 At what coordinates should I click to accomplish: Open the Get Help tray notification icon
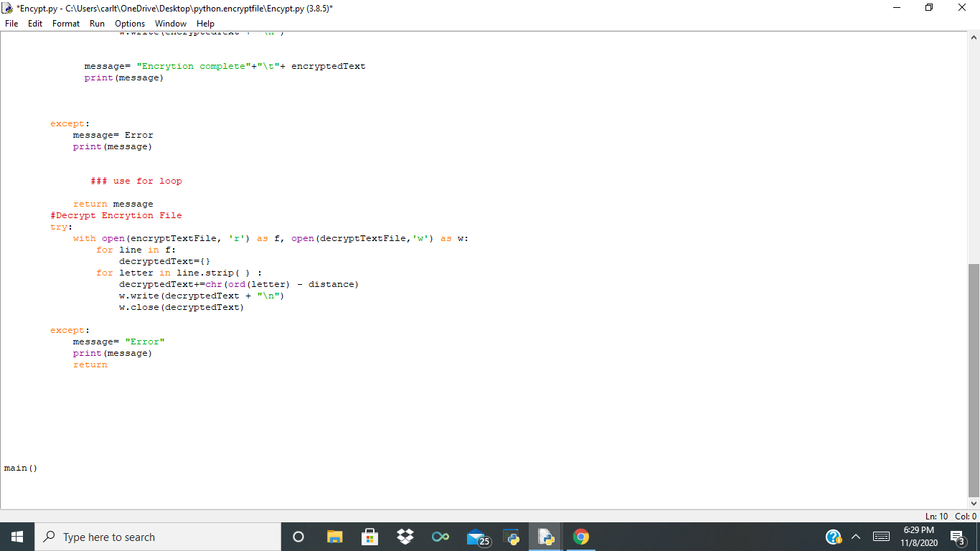point(833,536)
